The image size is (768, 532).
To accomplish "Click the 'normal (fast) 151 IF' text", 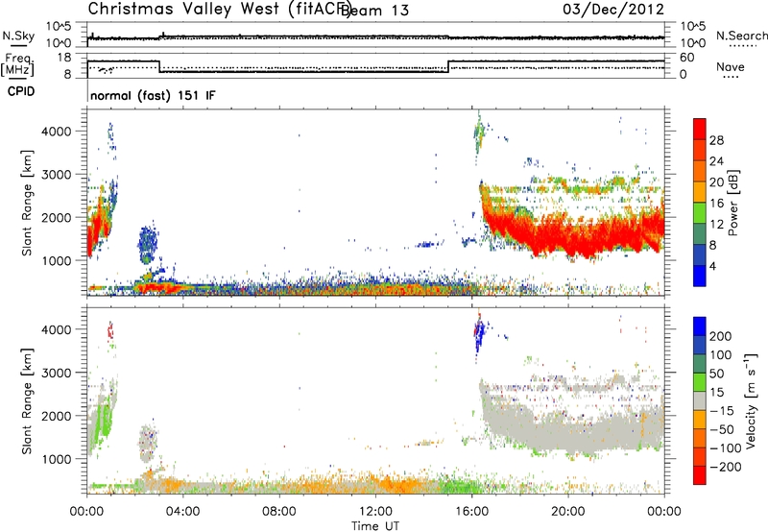I will tap(153, 95).
